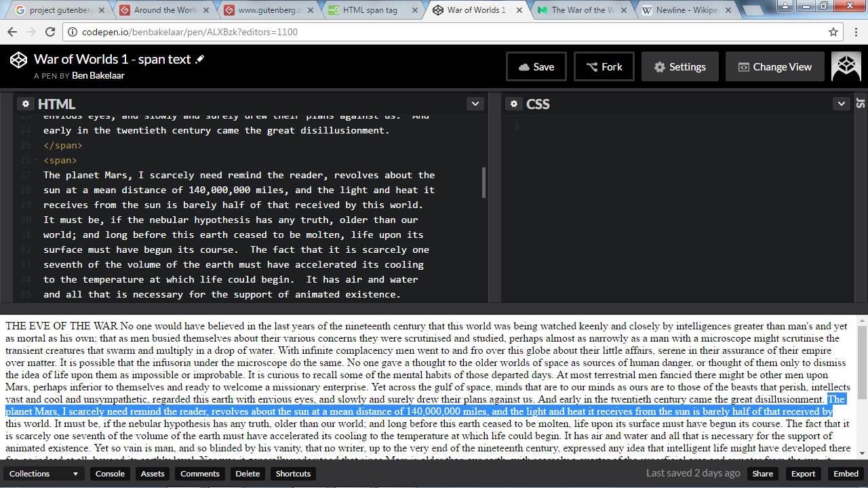The image size is (868, 488).
Task: Export this pen
Action: 804,474
